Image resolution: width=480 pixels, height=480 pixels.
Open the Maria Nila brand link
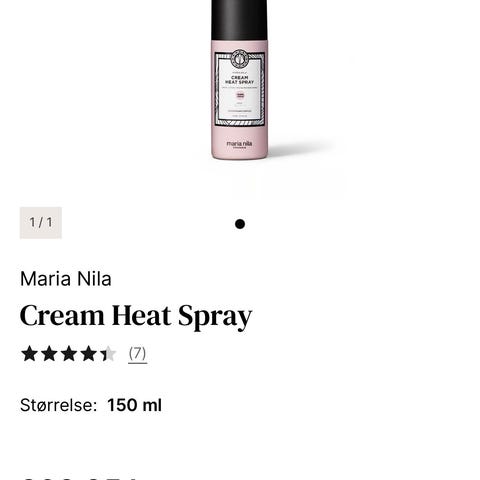point(66,279)
